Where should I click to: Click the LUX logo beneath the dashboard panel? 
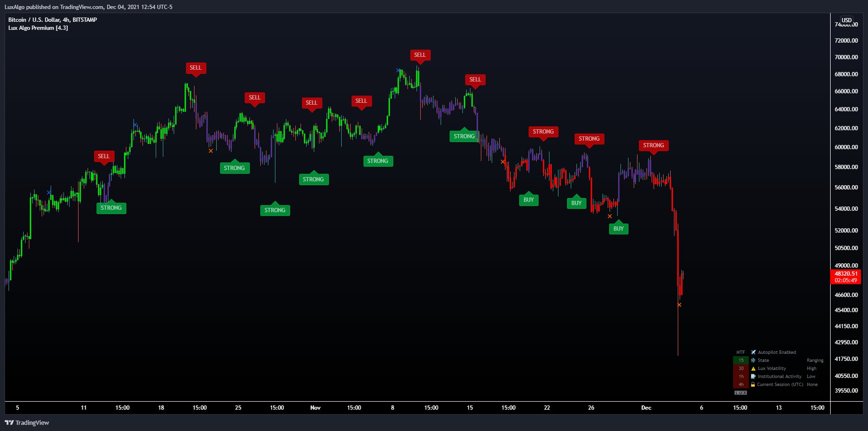tap(742, 392)
